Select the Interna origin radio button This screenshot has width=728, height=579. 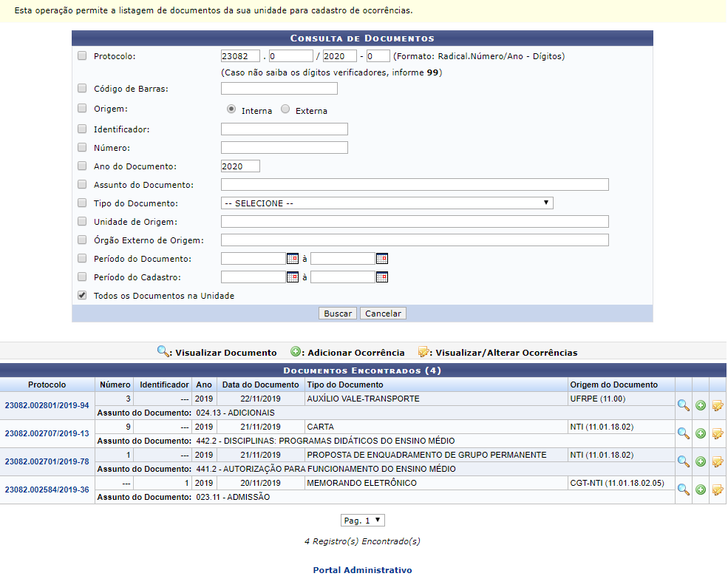click(x=231, y=109)
